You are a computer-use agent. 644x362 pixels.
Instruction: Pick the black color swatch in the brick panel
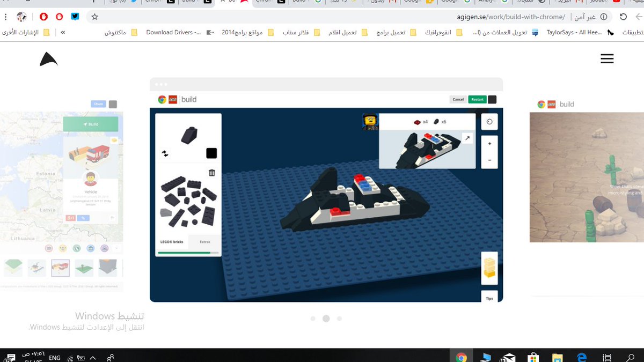pos(211,153)
